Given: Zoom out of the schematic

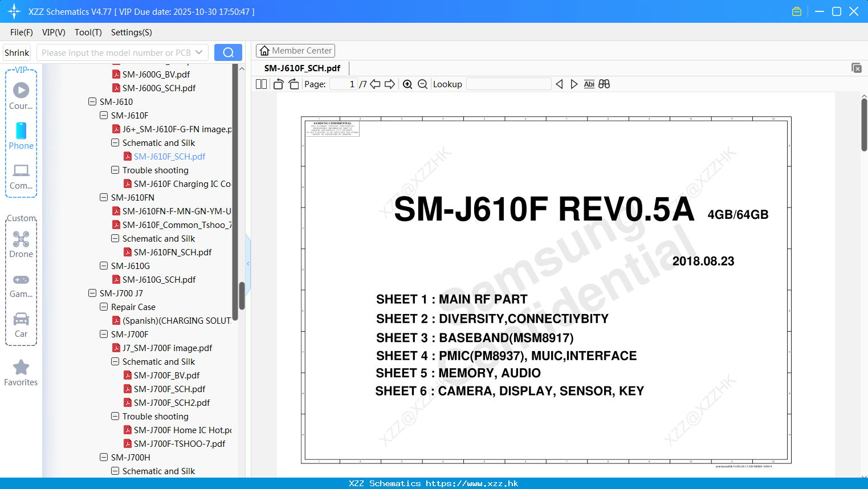Looking at the screenshot, I should coord(422,84).
